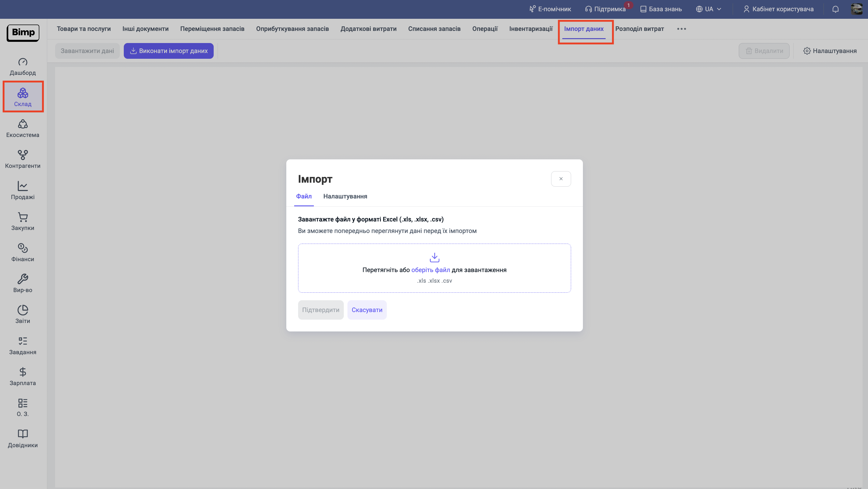Click the оберіть файл link

tap(430, 270)
